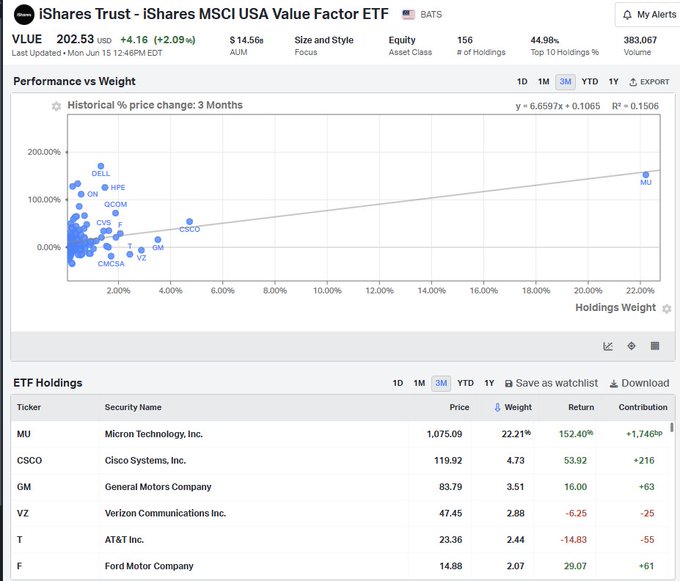This screenshot has width=680, height=581.
Task: Click the GM data point on chart
Action: click(x=158, y=240)
